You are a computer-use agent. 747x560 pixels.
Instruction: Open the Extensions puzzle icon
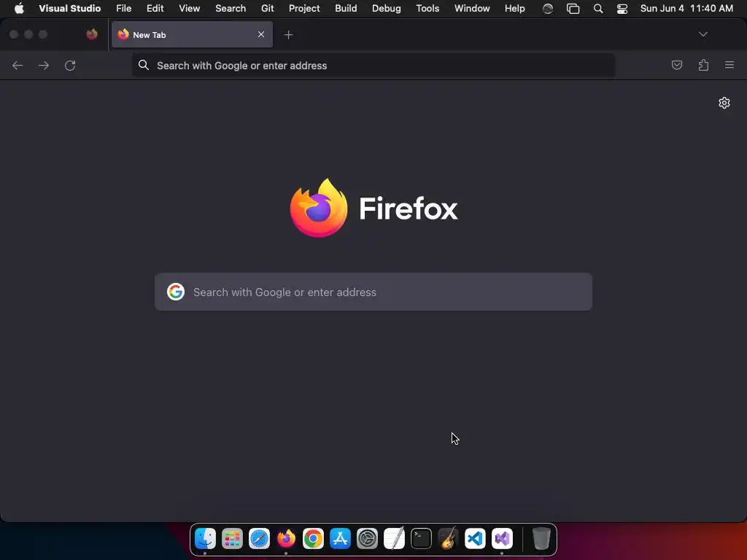[703, 65]
